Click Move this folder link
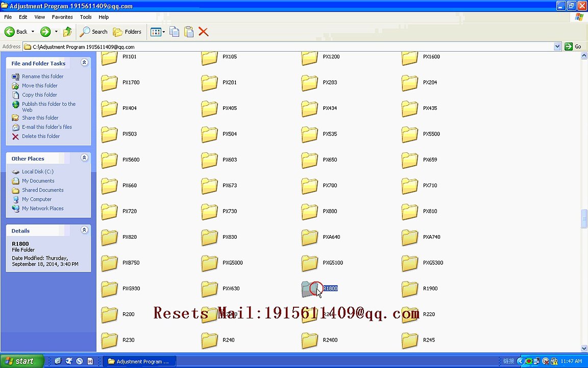588x368 pixels. [x=39, y=86]
